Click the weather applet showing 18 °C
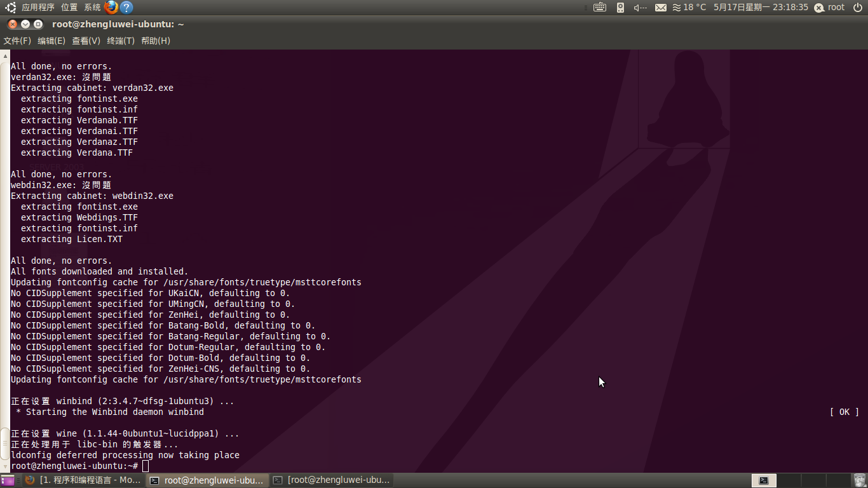 pyautogui.click(x=689, y=8)
